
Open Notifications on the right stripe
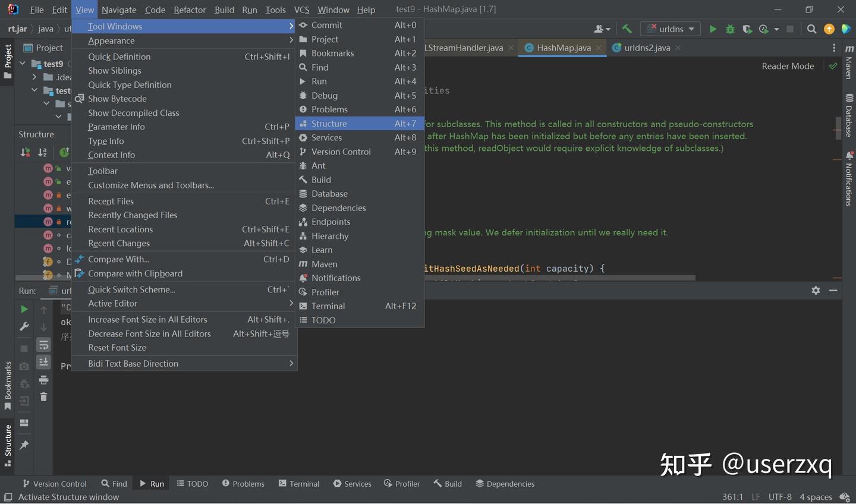849,179
